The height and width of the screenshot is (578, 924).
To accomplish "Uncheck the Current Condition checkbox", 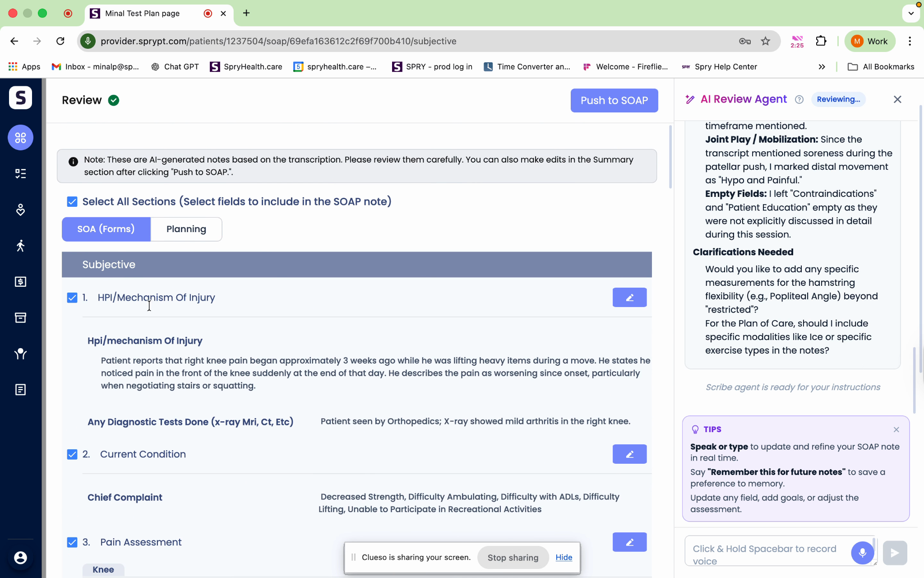I will point(72,454).
